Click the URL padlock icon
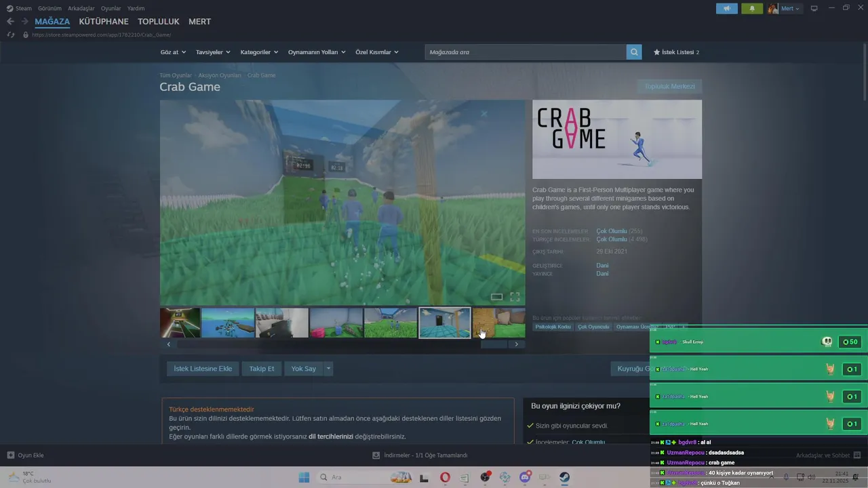 pos(26,35)
